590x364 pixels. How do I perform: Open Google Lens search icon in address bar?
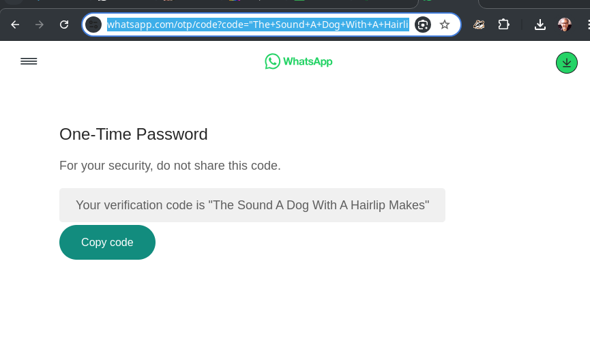click(423, 25)
